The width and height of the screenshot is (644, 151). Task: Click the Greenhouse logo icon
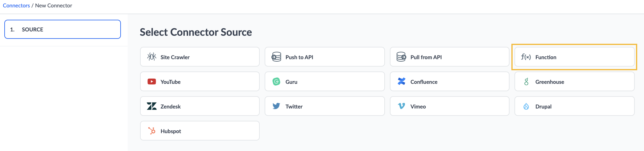click(526, 81)
